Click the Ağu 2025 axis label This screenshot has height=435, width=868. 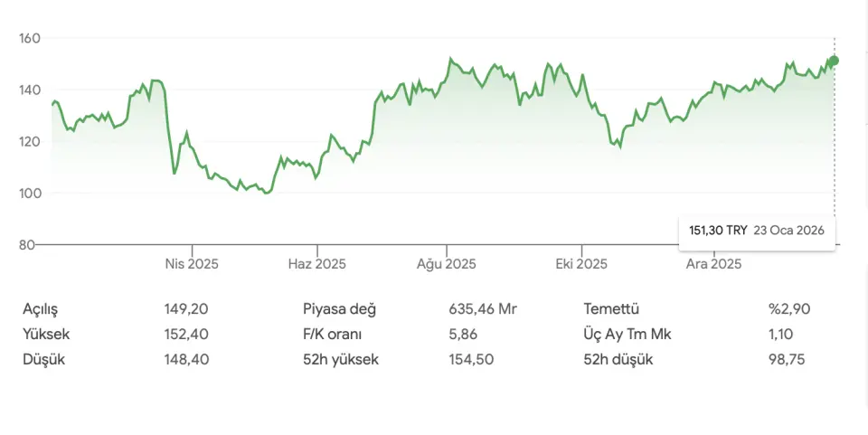click(446, 264)
